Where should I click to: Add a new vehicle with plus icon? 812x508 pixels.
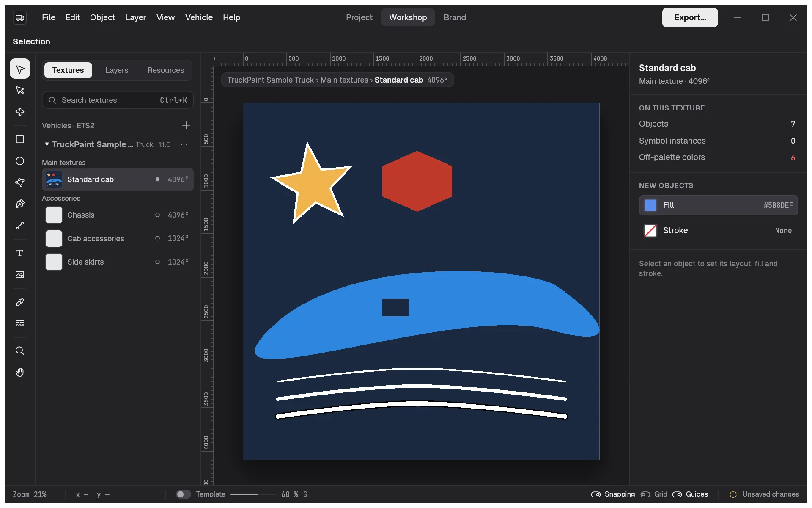point(186,125)
